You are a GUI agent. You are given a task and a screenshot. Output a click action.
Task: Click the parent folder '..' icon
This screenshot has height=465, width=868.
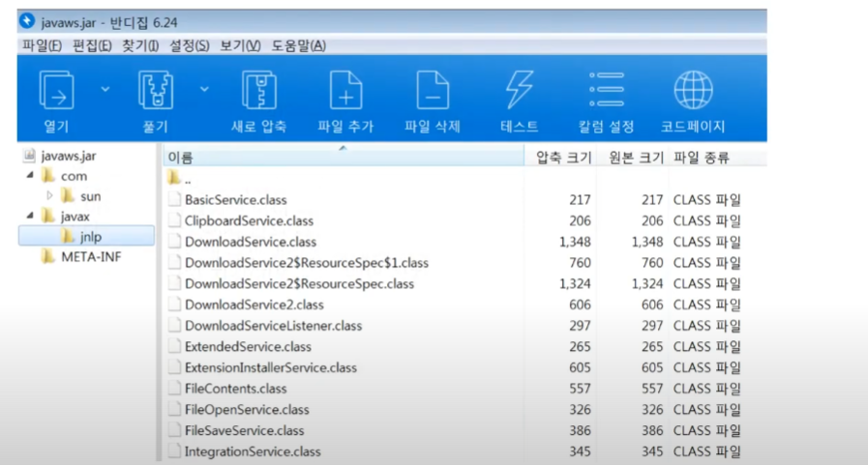174,178
